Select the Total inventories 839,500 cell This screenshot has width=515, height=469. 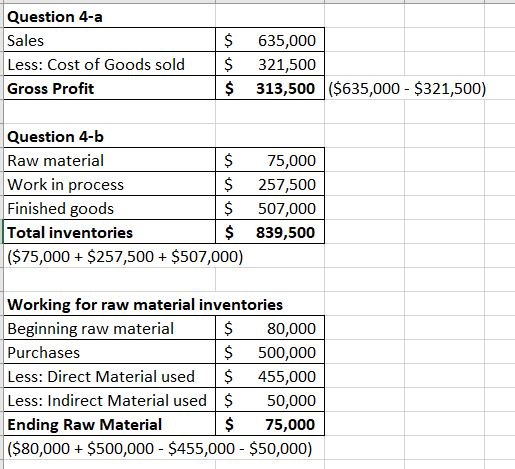(x=270, y=232)
